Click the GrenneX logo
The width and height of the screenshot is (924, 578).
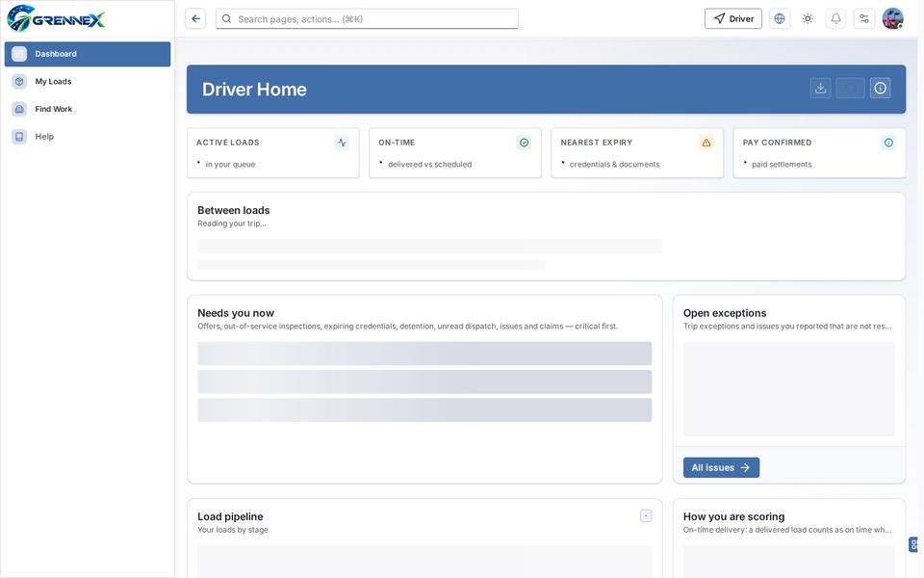point(56,18)
